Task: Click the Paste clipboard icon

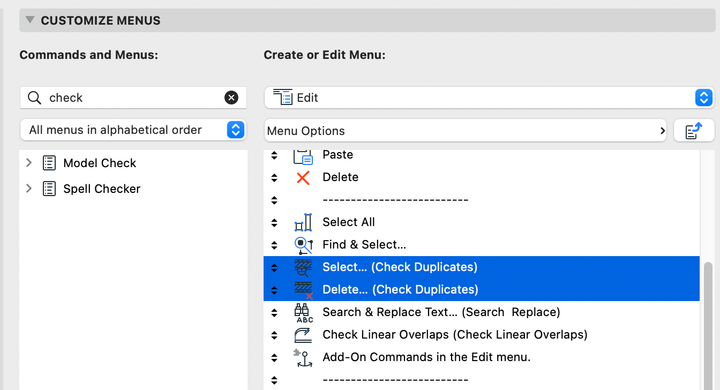Action: [x=303, y=156]
